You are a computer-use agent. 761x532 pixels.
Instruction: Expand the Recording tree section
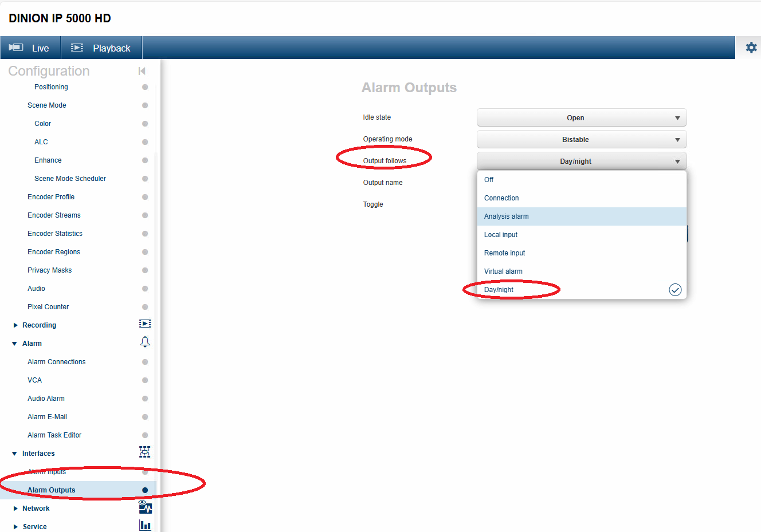(15, 325)
